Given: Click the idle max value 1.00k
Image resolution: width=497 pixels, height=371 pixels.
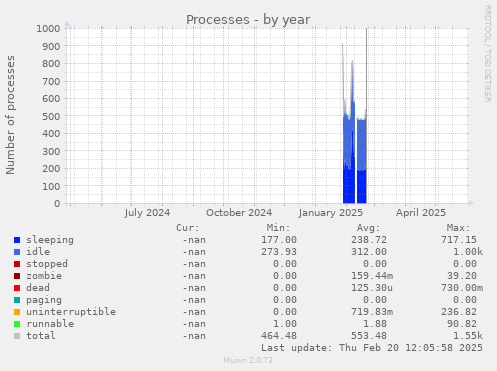Looking at the screenshot, I should (468, 252).
